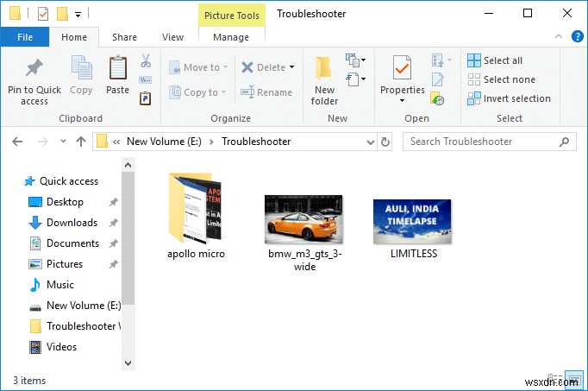588x391 pixels.
Task: Click the Properties checkmark icon
Action: click(402, 67)
